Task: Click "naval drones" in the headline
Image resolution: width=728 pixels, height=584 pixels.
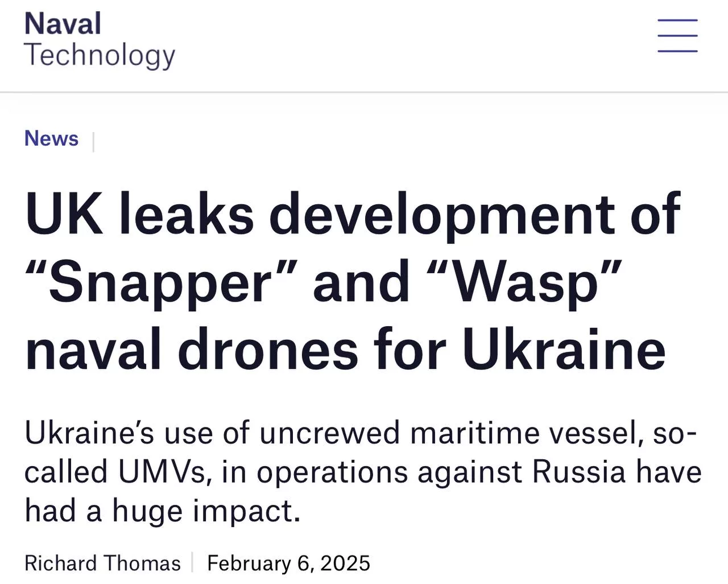Action: click(192, 349)
